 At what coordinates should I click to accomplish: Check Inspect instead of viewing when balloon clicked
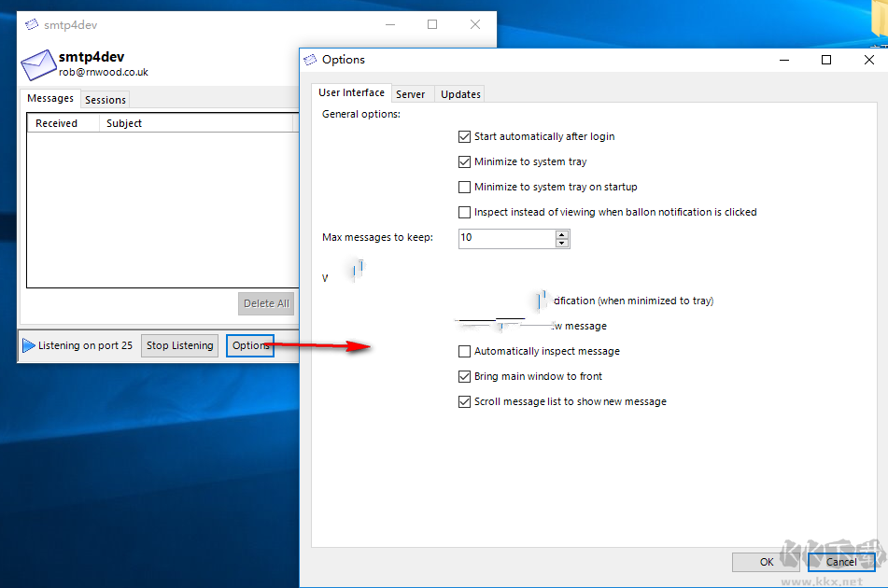pyautogui.click(x=464, y=212)
